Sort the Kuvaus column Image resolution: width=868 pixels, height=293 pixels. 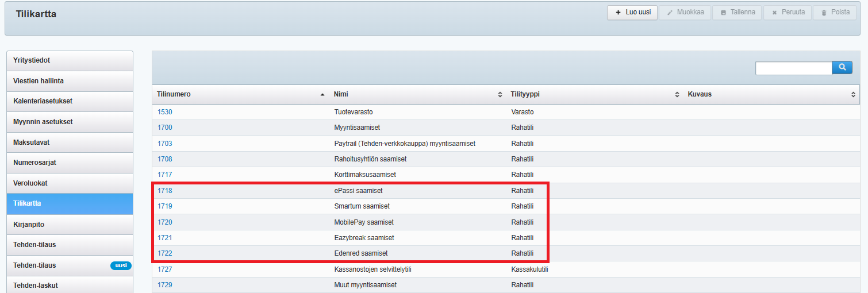[x=853, y=94]
